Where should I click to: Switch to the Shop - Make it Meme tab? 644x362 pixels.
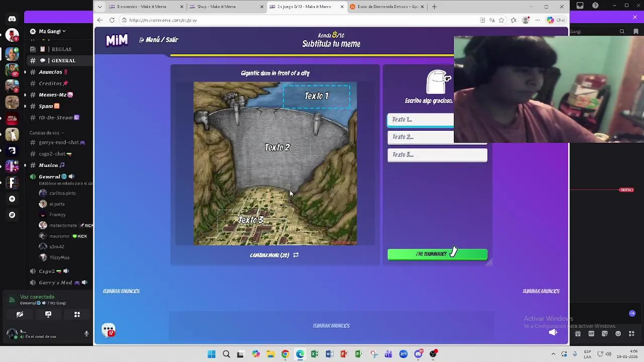tap(226, 7)
